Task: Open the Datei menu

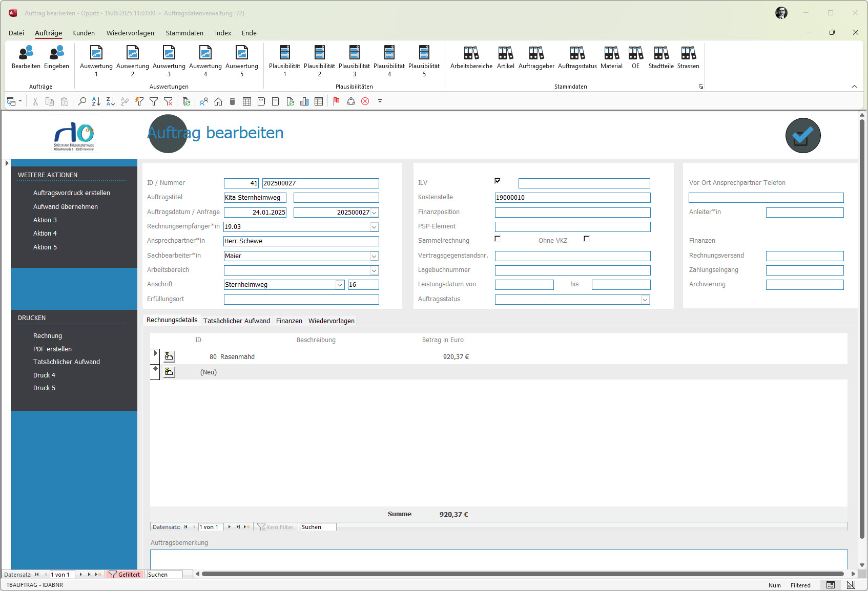Action: (x=16, y=33)
